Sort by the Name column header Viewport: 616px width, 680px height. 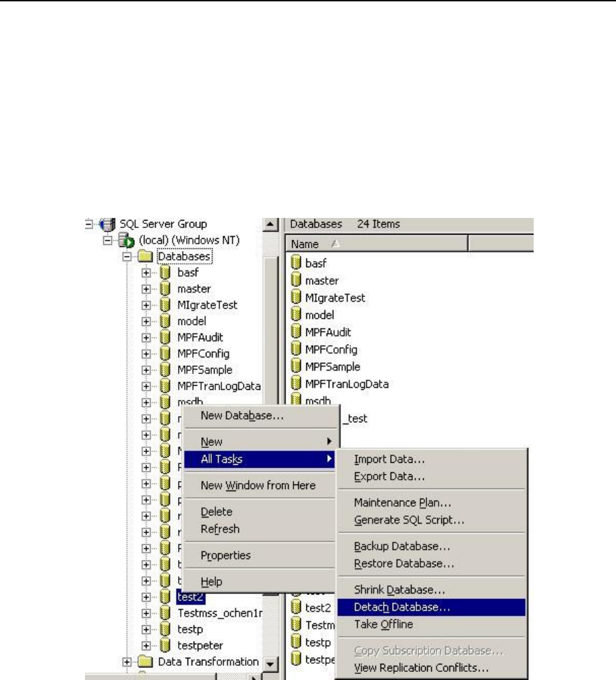click(x=376, y=244)
